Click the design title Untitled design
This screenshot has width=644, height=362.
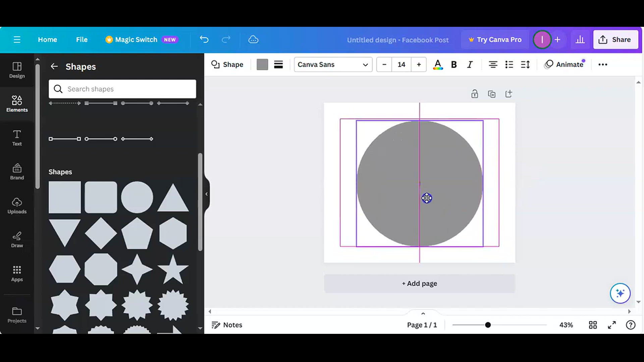398,40
